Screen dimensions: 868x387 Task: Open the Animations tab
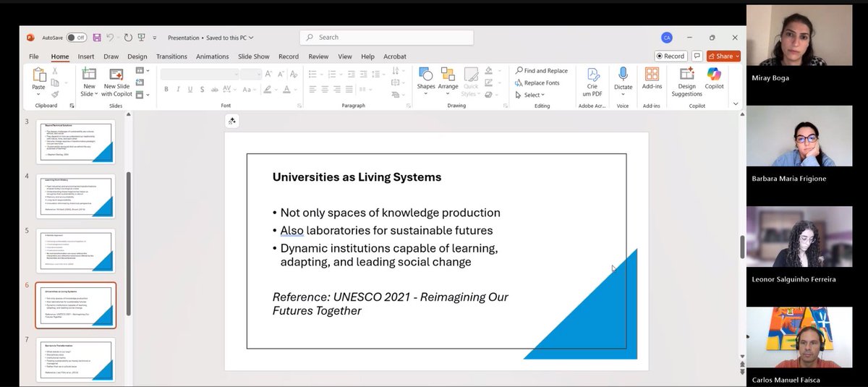pos(213,56)
